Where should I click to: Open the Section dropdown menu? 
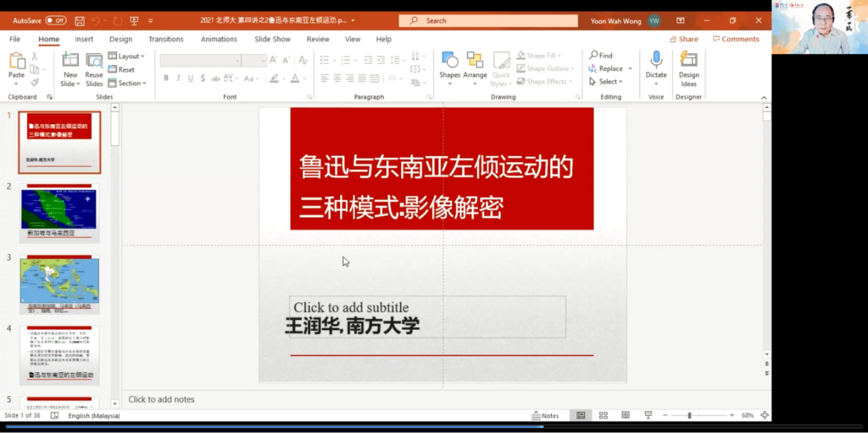point(128,83)
